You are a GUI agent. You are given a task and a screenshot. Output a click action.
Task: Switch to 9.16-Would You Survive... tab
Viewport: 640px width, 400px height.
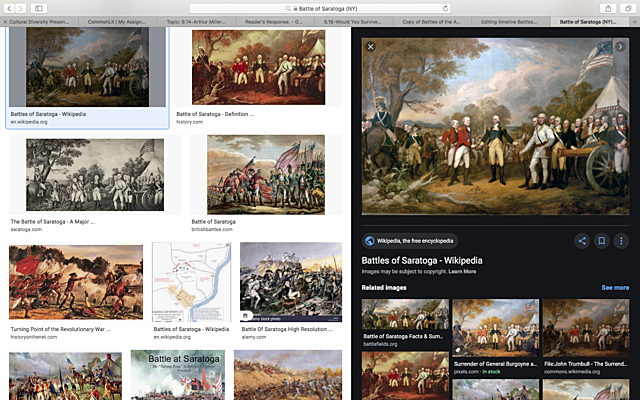(353, 22)
